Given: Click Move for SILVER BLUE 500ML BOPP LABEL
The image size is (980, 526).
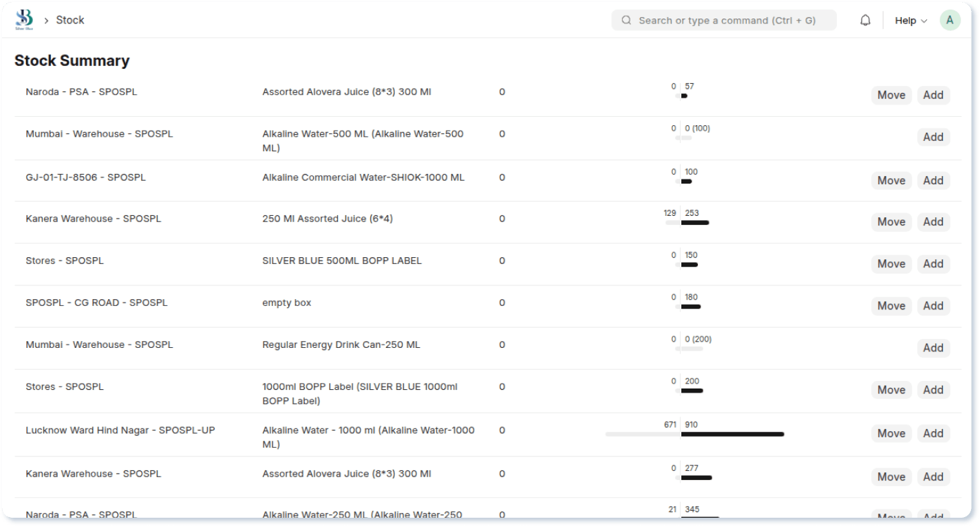Looking at the screenshot, I should (891, 264).
